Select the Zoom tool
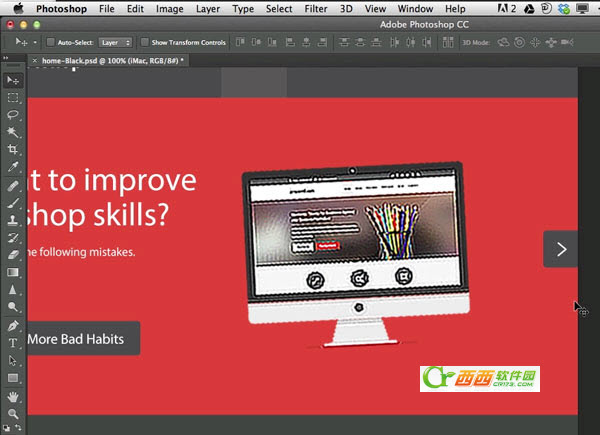 click(13, 414)
